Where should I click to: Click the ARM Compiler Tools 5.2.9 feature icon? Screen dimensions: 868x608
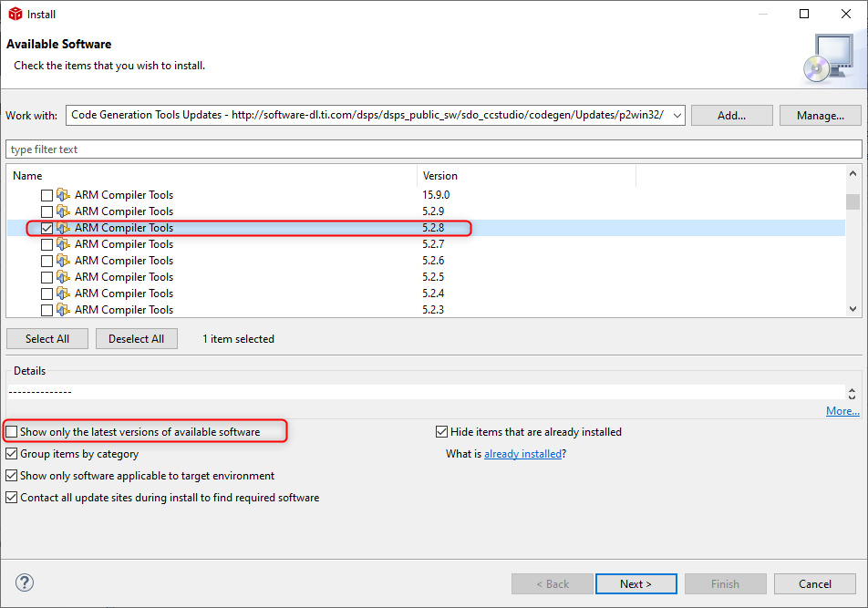63,211
